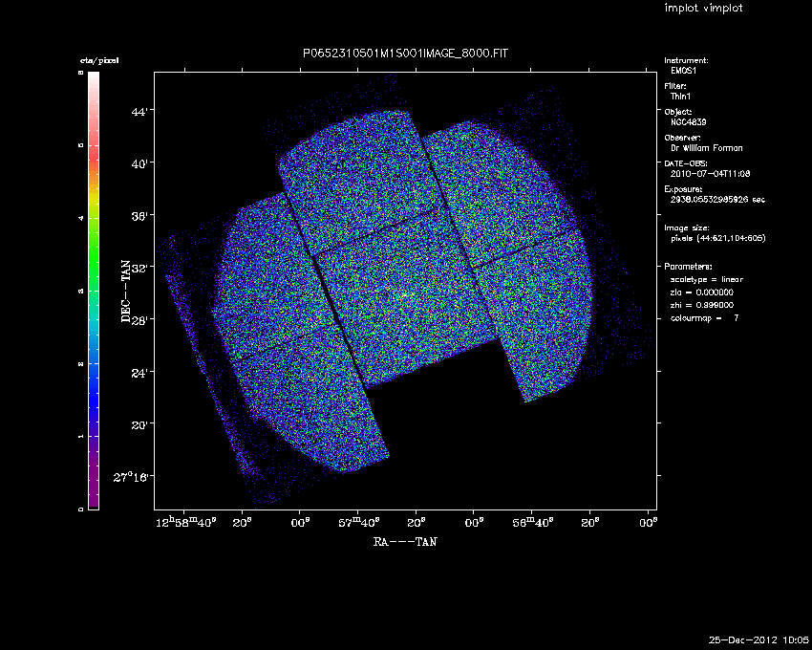Click the 28' declination tick label
Viewport: 812px width, 650px height.
[x=139, y=320]
